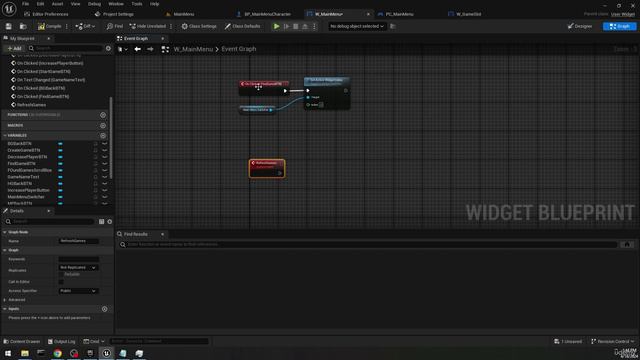Add a new macro with plus icon
The height and width of the screenshot is (360, 640).
(103, 125)
